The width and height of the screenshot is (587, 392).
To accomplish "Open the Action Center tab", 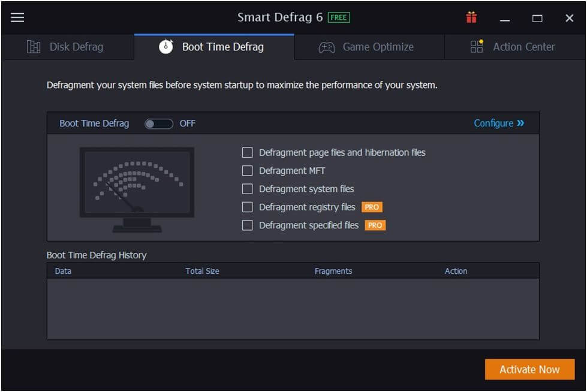I will [x=523, y=47].
